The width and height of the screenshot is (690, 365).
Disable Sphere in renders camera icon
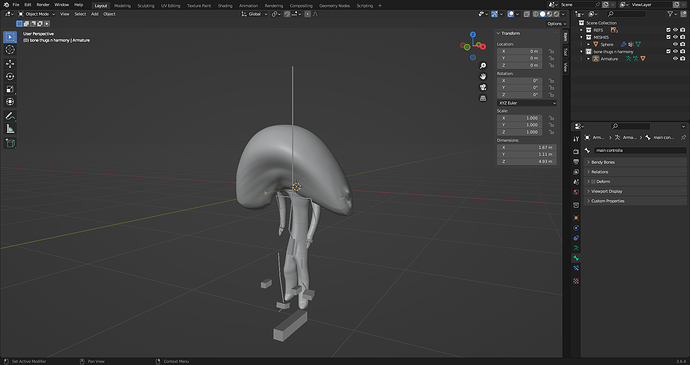[683, 44]
